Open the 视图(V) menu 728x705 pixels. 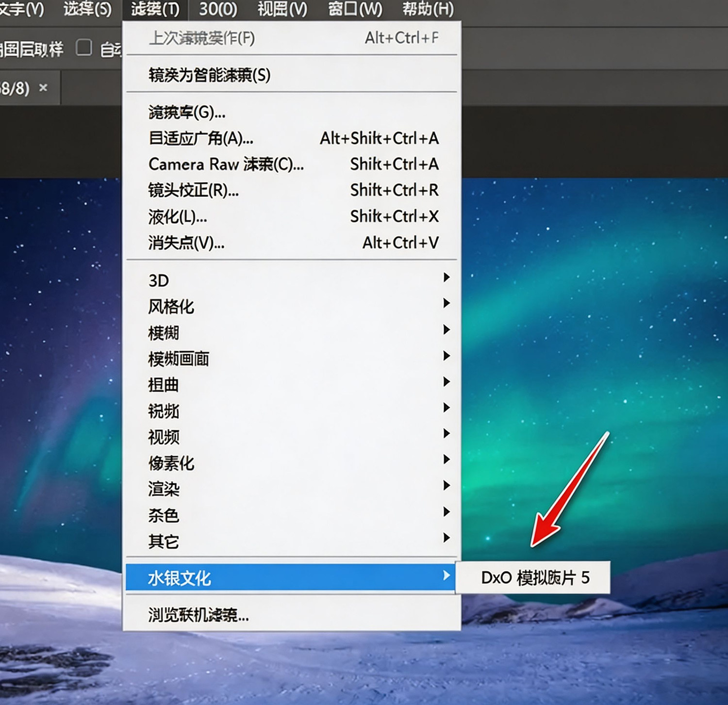282,9
